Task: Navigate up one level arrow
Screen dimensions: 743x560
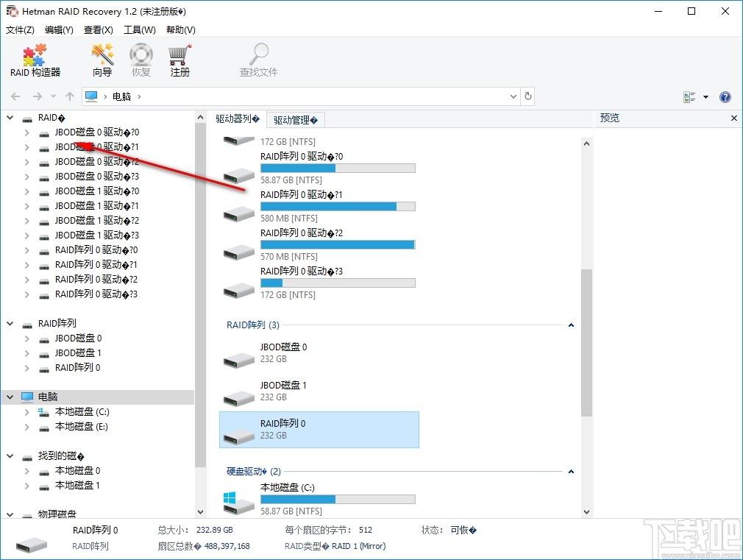Action: click(x=70, y=96)
